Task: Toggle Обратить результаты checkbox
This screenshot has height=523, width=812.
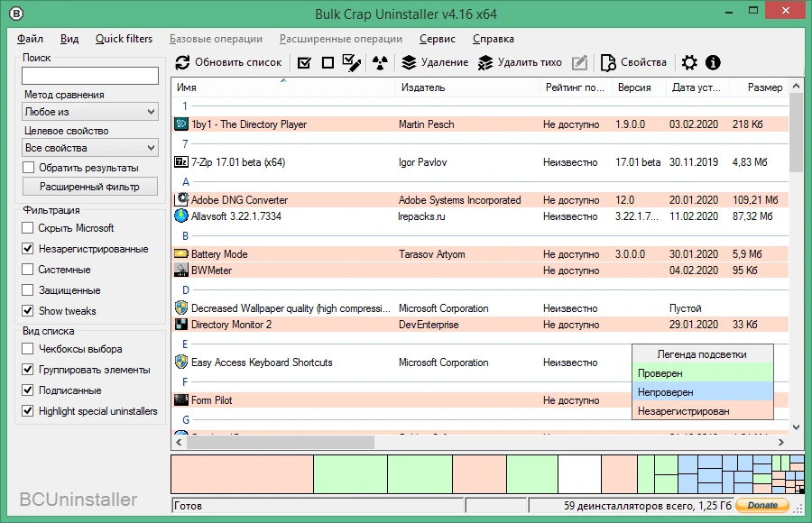Action: [x=28, y=168]
